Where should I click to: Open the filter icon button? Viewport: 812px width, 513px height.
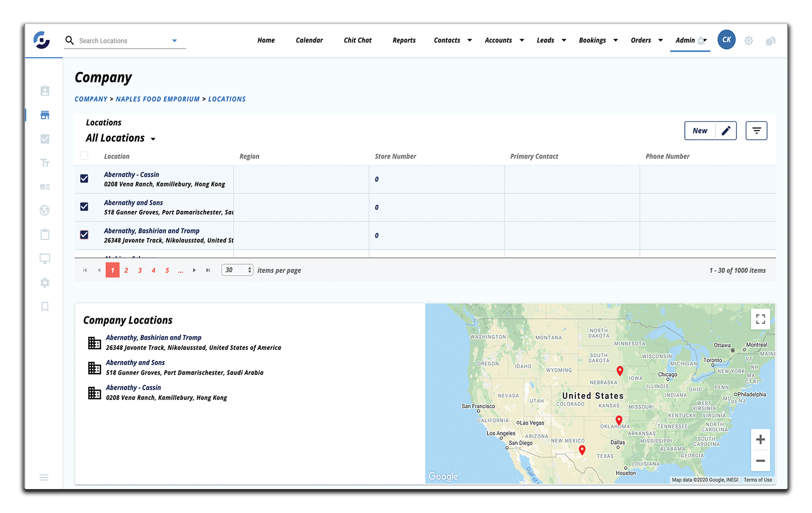(x=757, y=131)
